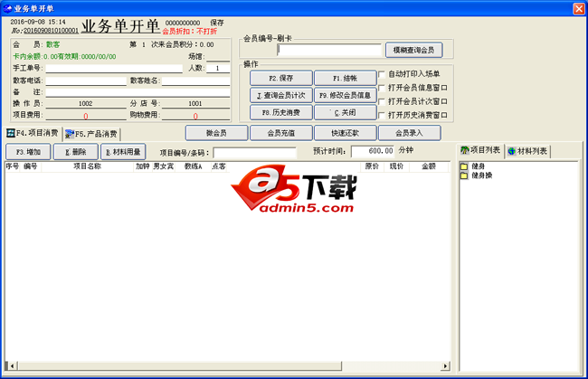Click the 备注 input field
The height and width of the screenshot is (379, 588).
coord(138,92)
